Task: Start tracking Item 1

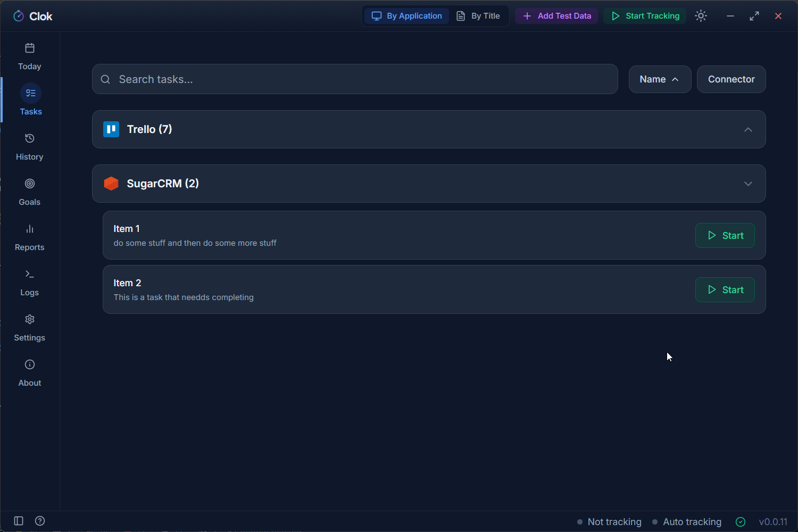Action: (725, 235)
